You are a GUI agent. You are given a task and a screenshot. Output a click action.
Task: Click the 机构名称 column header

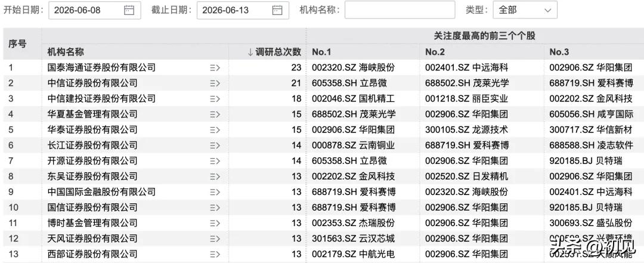pos(66,52)
